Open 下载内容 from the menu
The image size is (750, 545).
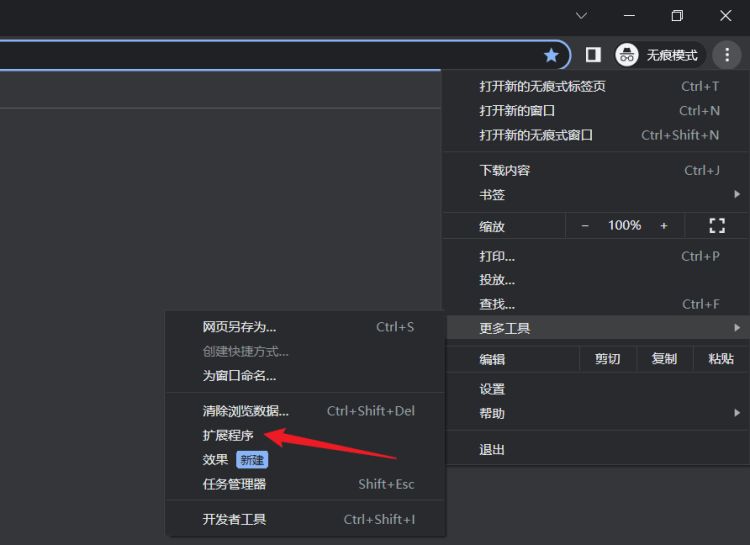pos(596,171)
